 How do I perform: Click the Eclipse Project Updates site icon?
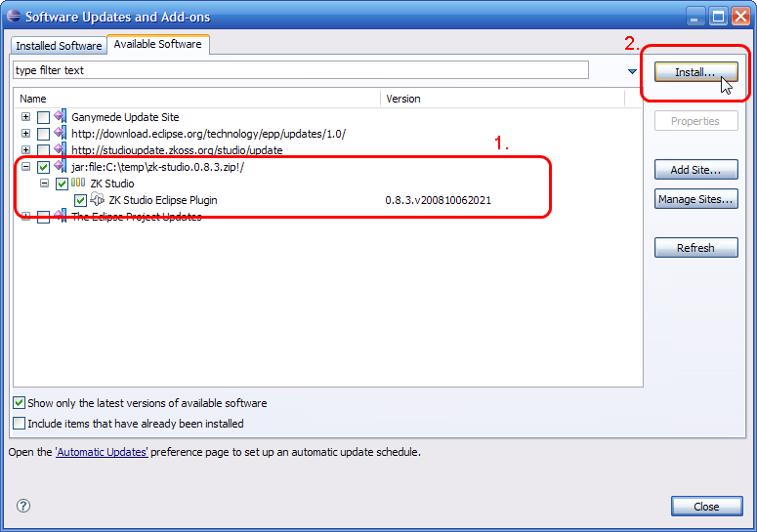61,216
